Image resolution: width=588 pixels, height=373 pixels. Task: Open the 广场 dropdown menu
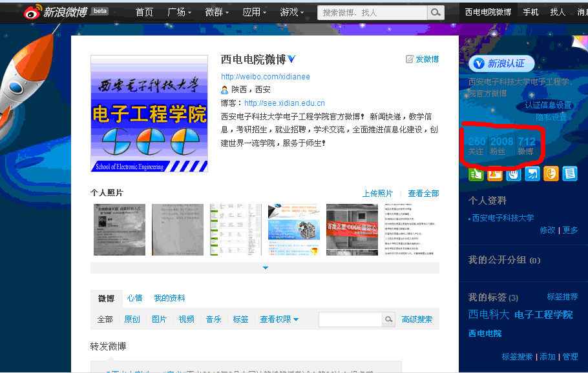(179, 12)
